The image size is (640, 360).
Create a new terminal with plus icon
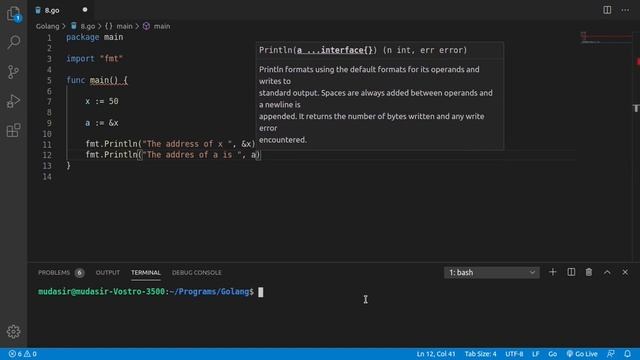coord(552,272)
